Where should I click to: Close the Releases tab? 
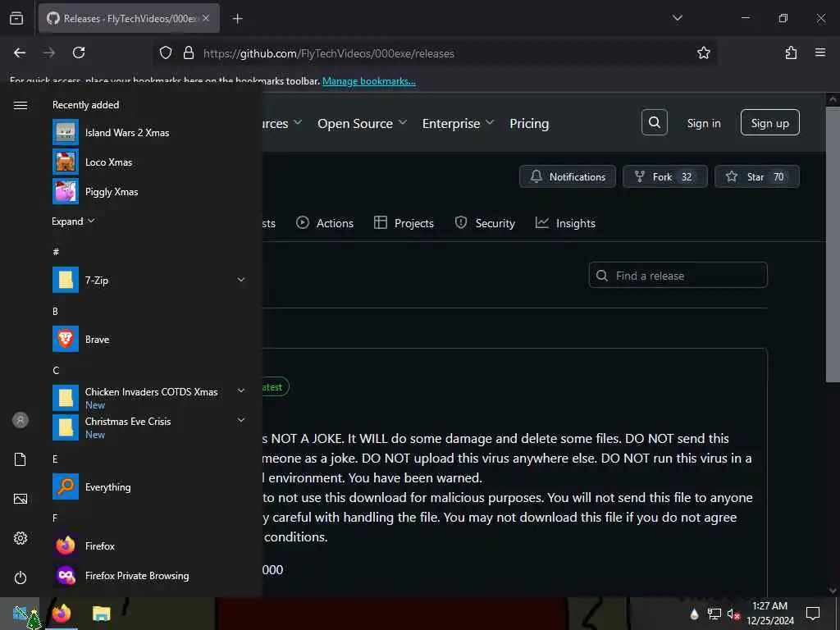206,18
